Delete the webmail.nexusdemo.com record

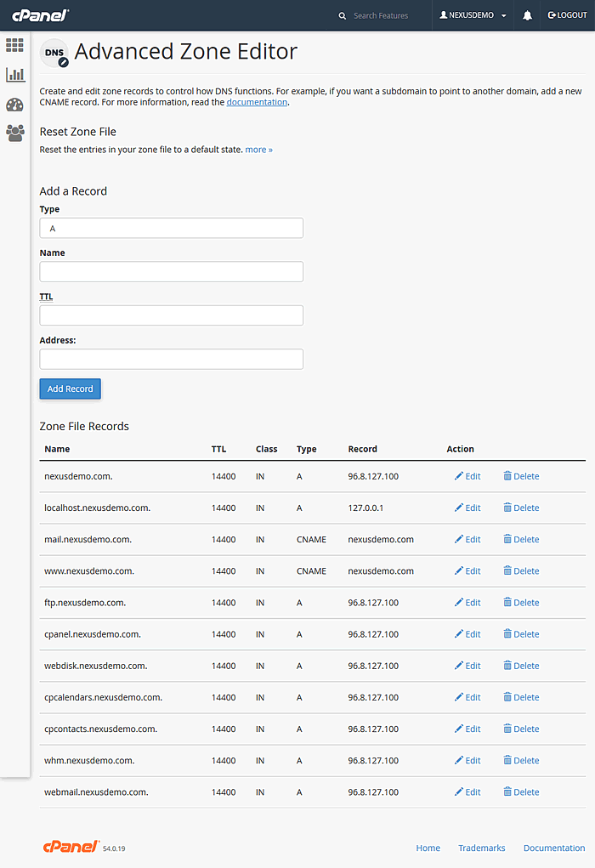coord(521,791)
